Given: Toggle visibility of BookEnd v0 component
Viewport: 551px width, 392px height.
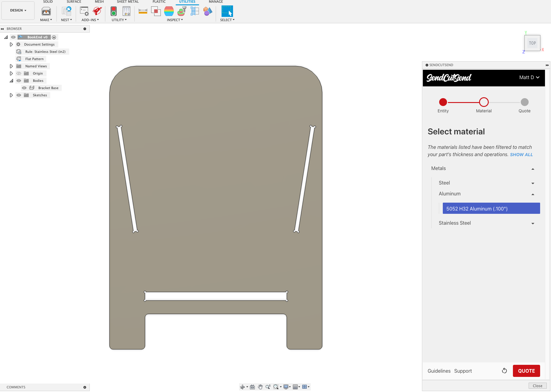Looking at the screenshot, I should [x=13, y=37].
